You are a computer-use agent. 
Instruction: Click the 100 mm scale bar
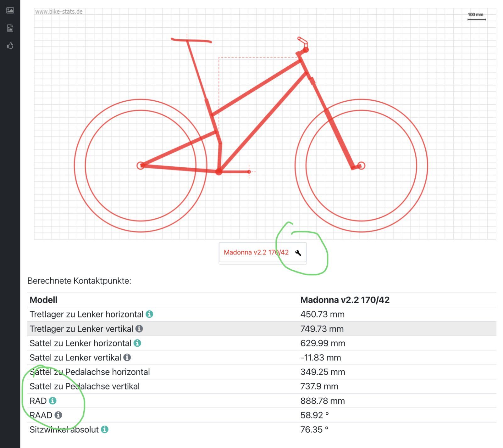click(476, 19)
